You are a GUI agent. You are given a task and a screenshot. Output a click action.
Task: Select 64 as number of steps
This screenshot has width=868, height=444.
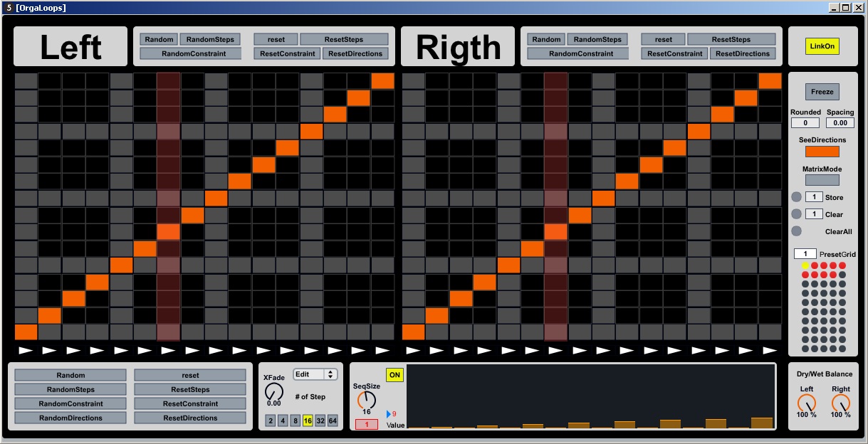click(333, 421)
